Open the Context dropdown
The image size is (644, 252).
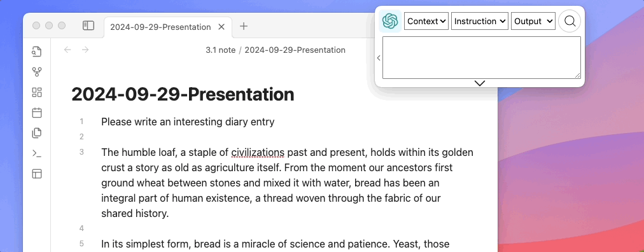pos(426,22)
